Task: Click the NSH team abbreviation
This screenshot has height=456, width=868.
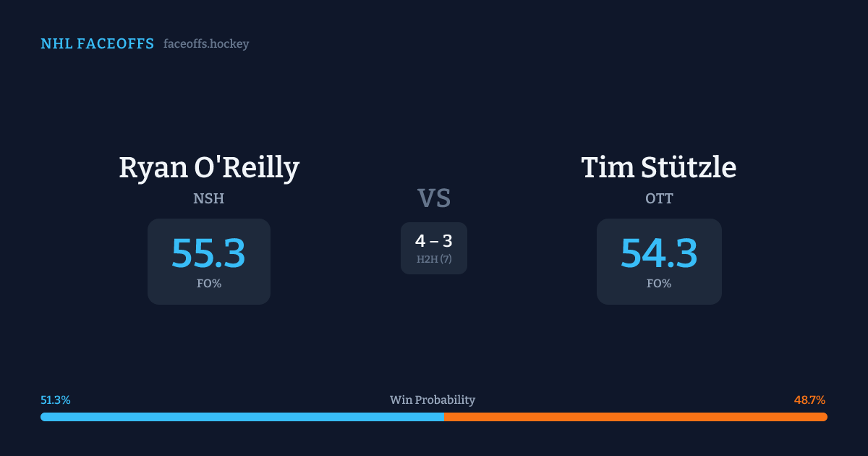Action: pyautogui.click(x=208, y=198)
